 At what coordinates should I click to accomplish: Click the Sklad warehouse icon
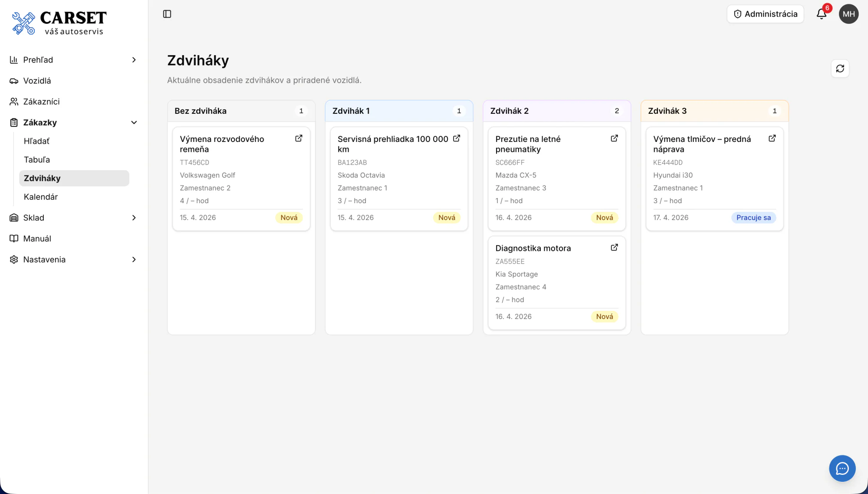click(x=14, y=217)
